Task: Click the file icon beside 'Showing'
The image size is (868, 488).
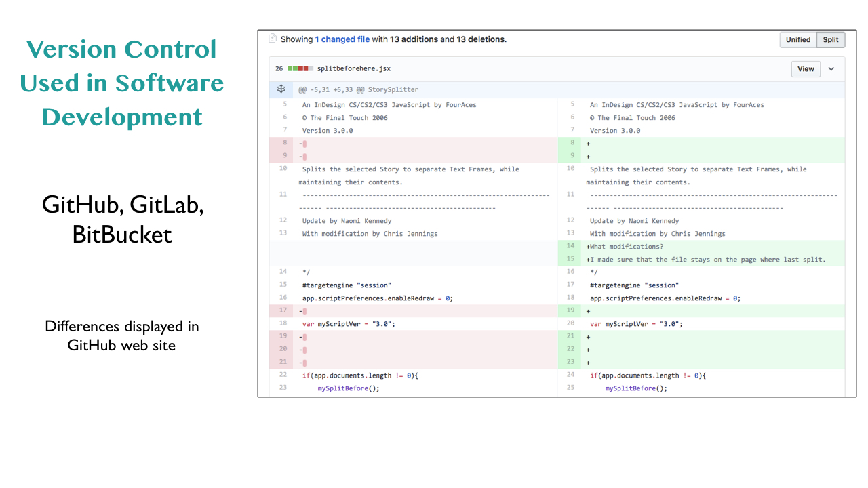Action: click(x=273, y=39)
